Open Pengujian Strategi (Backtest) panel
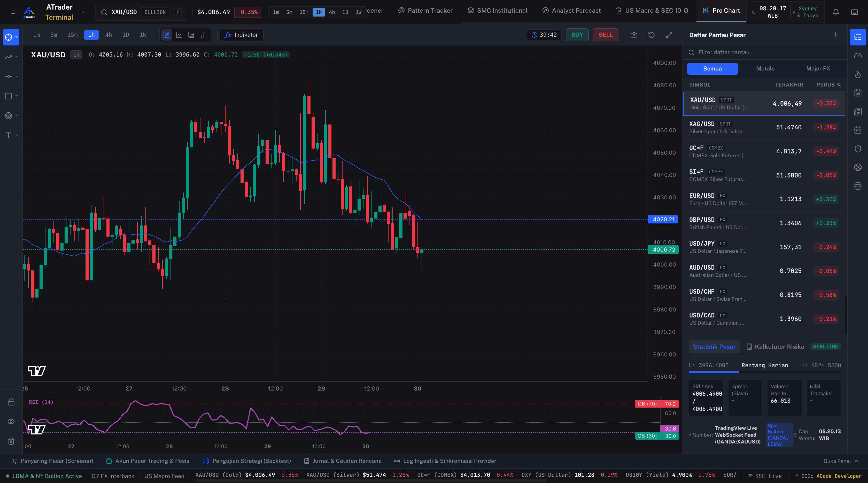This screenshot has height=483, width=868. tap(247, 461)
